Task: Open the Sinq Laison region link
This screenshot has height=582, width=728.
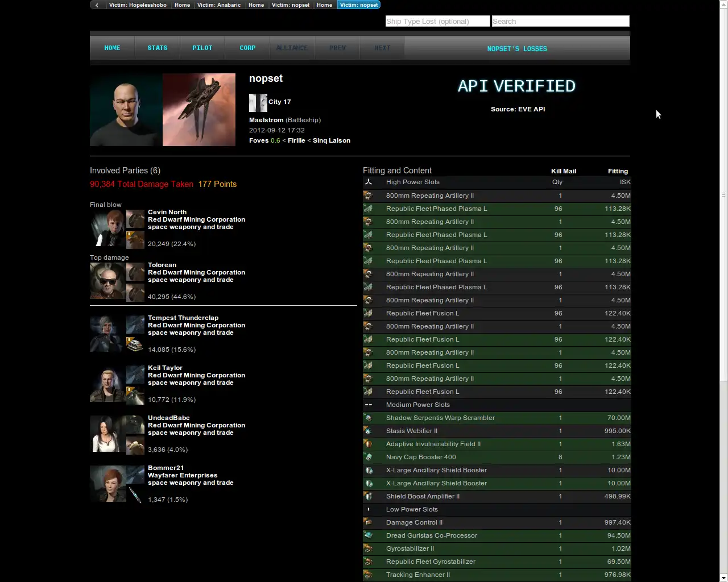Action: pyautogui.click(x=332, y=141)
